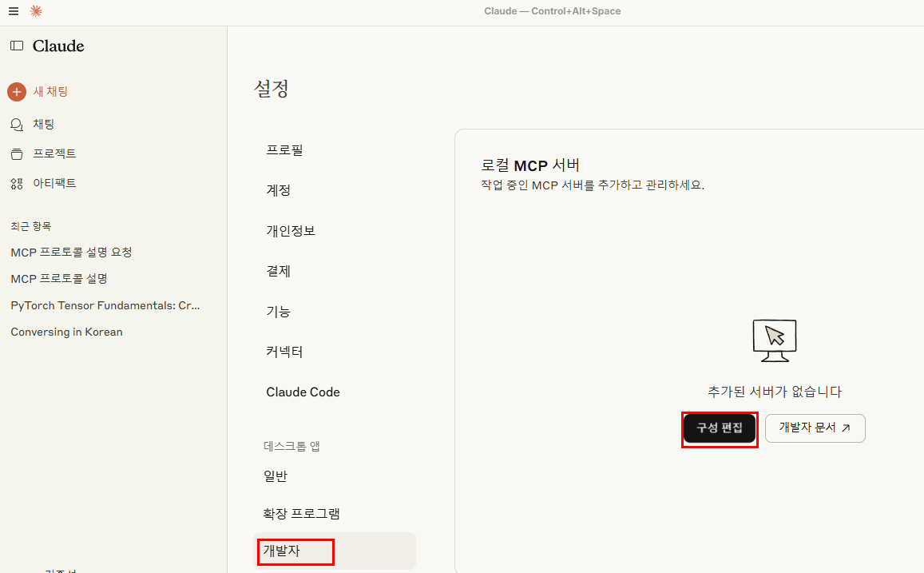The width and height of the screenshot is (924, 573).
Task: Select the 커넥터 settings tab
Action: tap(284, 352)
